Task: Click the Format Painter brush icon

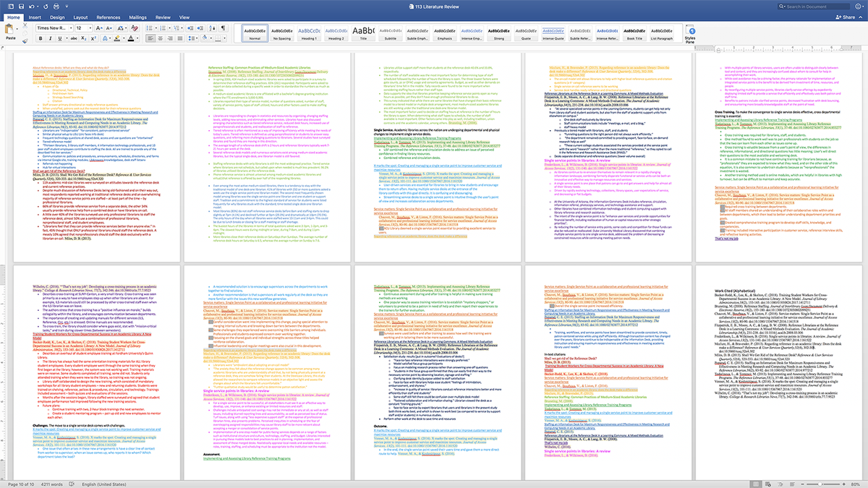Action: coord(25,41)
